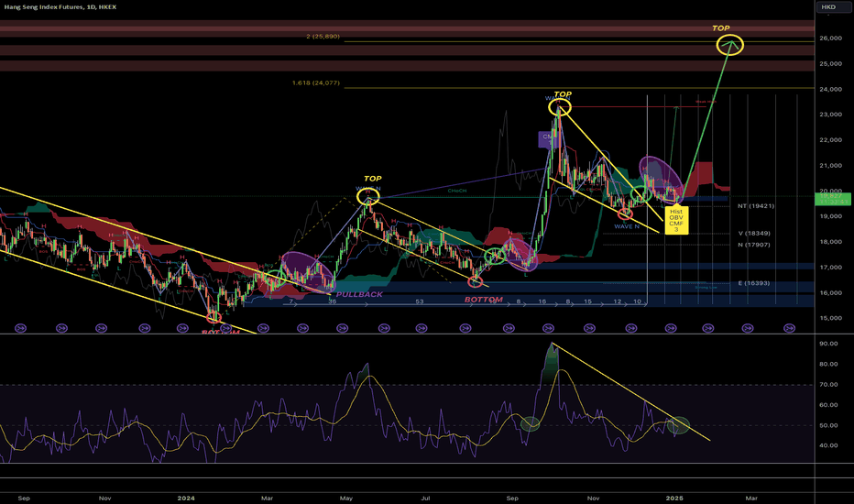Select the red BOTTOM label beside PULLBACK

484,300
